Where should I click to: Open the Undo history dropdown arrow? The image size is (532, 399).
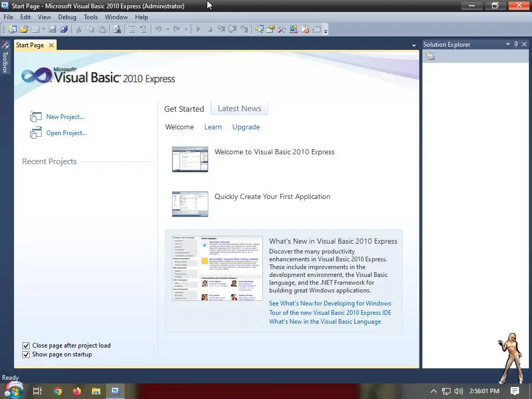[167, 29]
